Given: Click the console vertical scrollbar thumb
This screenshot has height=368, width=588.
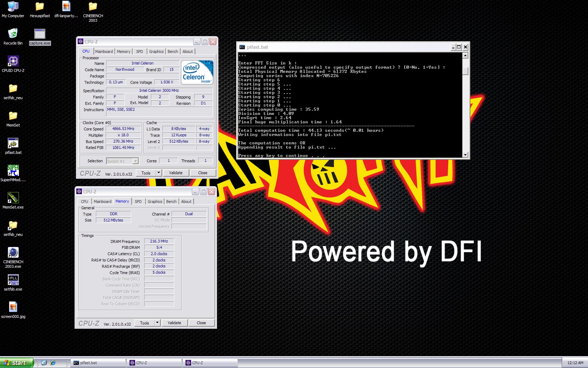Looking at the screenshot, I should point(465,71).
